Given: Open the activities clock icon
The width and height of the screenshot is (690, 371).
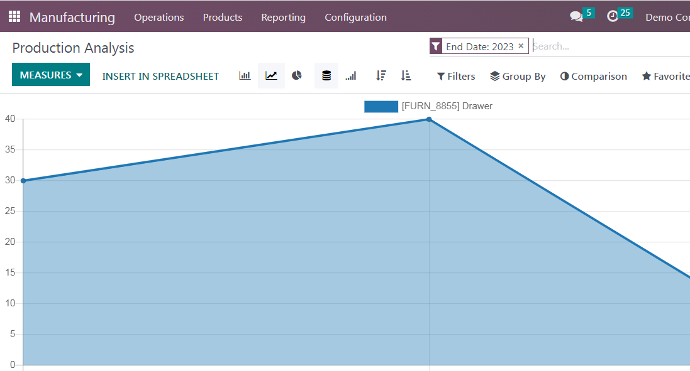Looking at the screenshot, I should point(613,17).
